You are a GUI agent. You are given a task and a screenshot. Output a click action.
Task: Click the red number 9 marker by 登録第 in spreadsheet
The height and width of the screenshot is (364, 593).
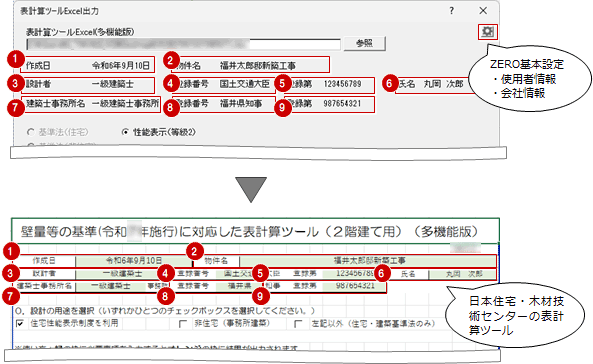pyautogui.click(x=260, y=296)
